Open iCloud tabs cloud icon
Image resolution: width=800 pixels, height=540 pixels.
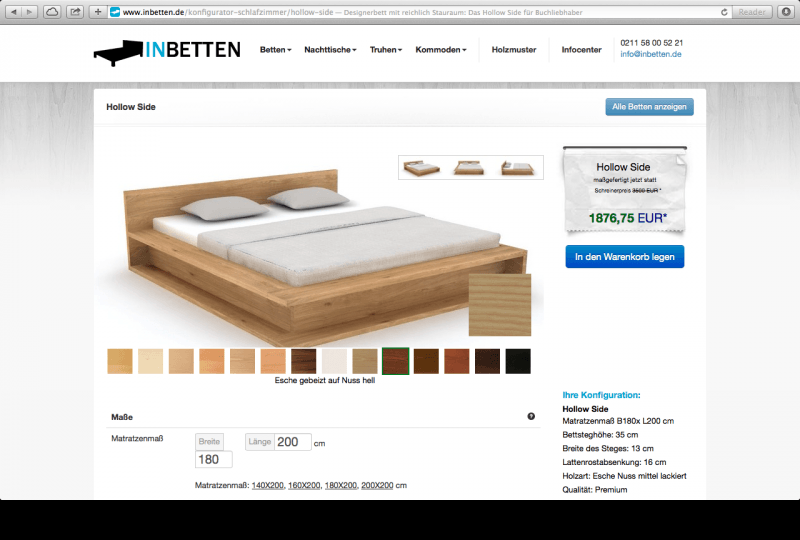[x=52, y=12]
